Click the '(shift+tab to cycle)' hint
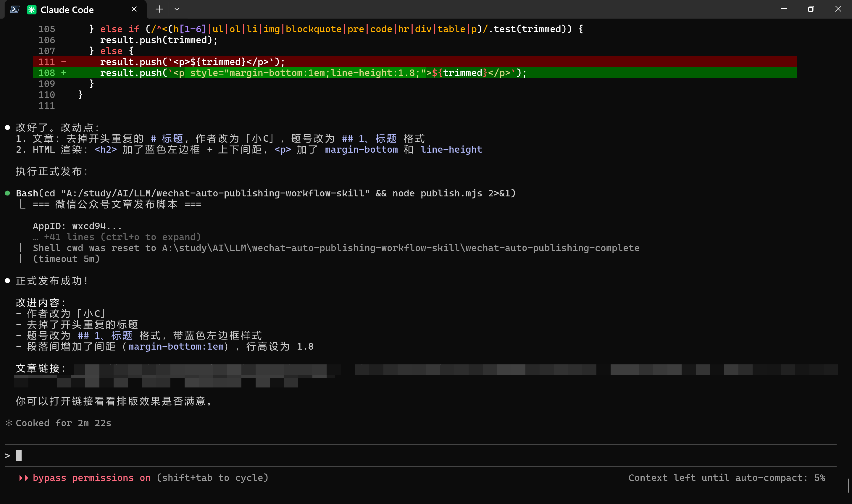Image resolution: width=852 pixels, height=504 pixels. coord(213,478)
